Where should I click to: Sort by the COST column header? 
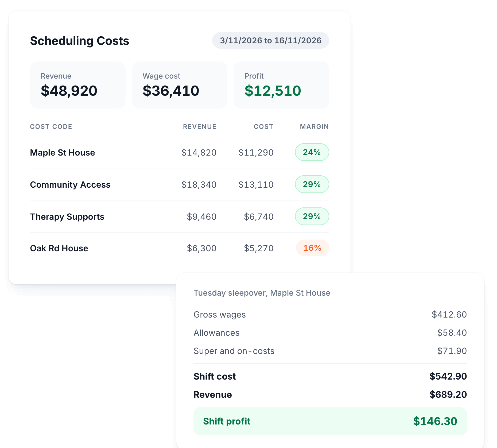click(x=263, y=127)
